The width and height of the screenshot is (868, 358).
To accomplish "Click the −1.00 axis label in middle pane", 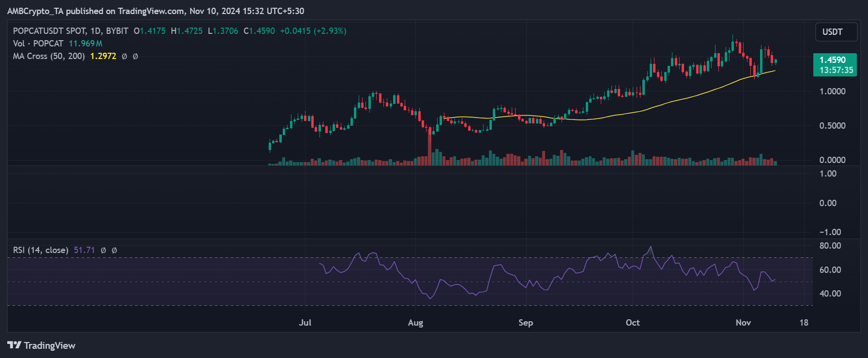I will pos(830,232).
